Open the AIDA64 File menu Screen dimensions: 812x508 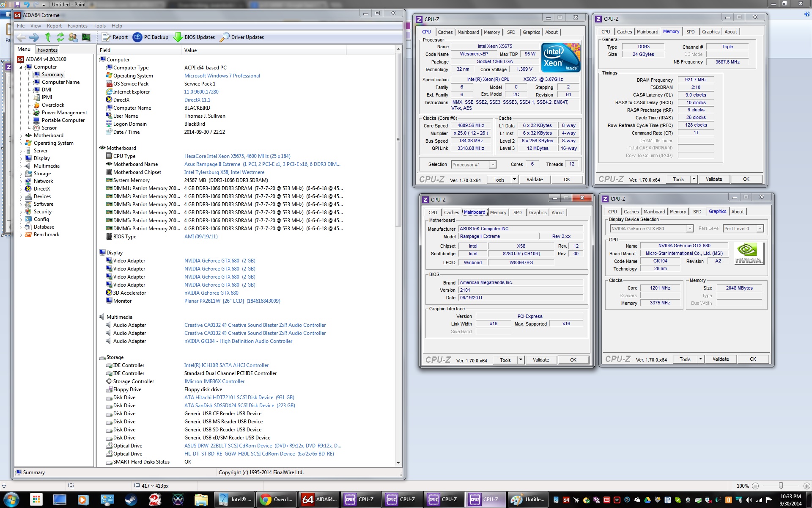(x=20, y=26)
